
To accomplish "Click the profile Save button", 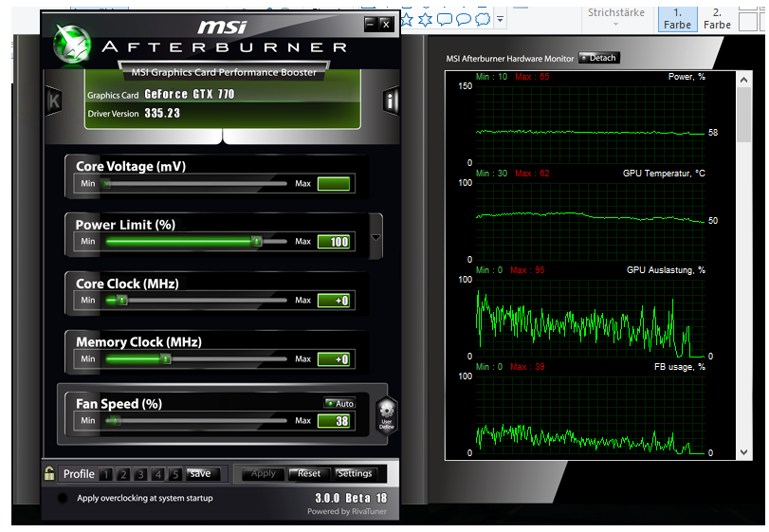I will [201, 473].
